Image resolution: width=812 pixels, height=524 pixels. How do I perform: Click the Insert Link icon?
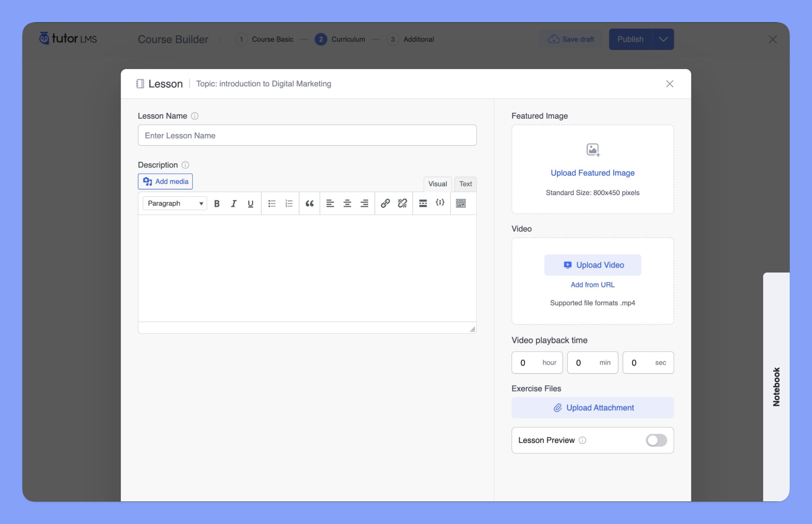click(384, 203)
